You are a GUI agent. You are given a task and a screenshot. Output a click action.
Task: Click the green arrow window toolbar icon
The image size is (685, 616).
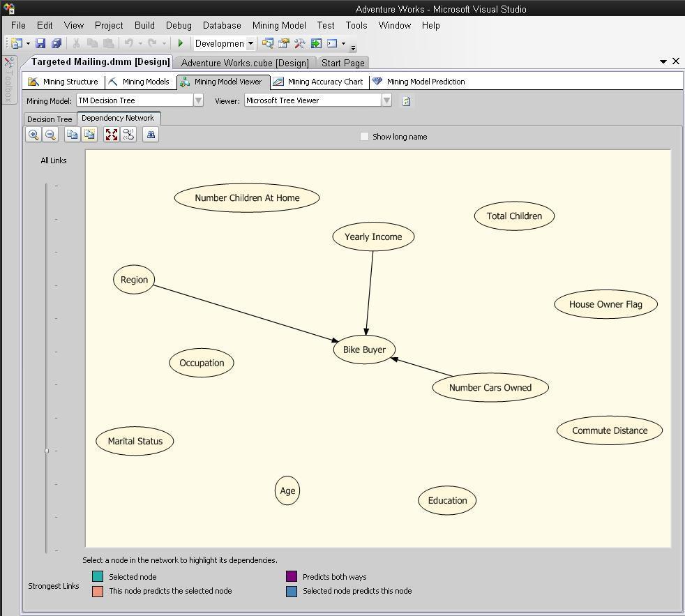coord(316,43)
